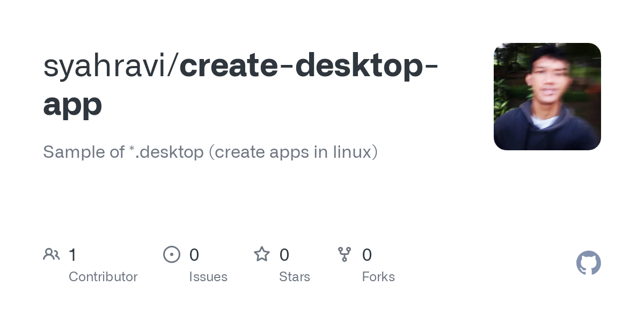Unstar the repository by clicking the star

tap(262, 254)
